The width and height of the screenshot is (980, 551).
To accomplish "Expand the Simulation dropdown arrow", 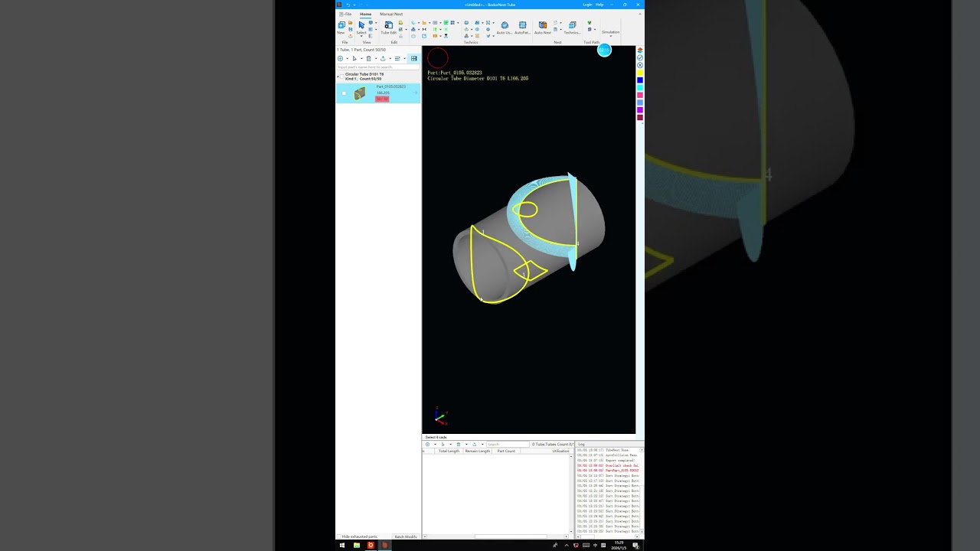I will 610,36.
